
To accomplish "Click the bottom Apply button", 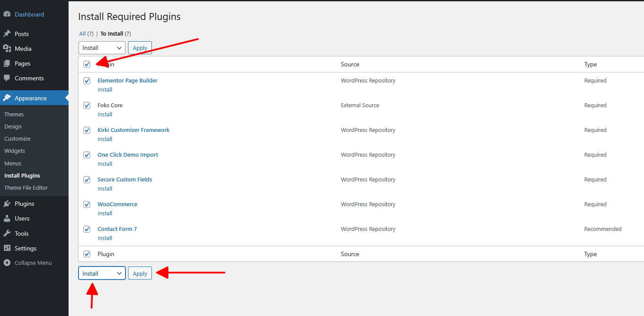I will 140,273.
